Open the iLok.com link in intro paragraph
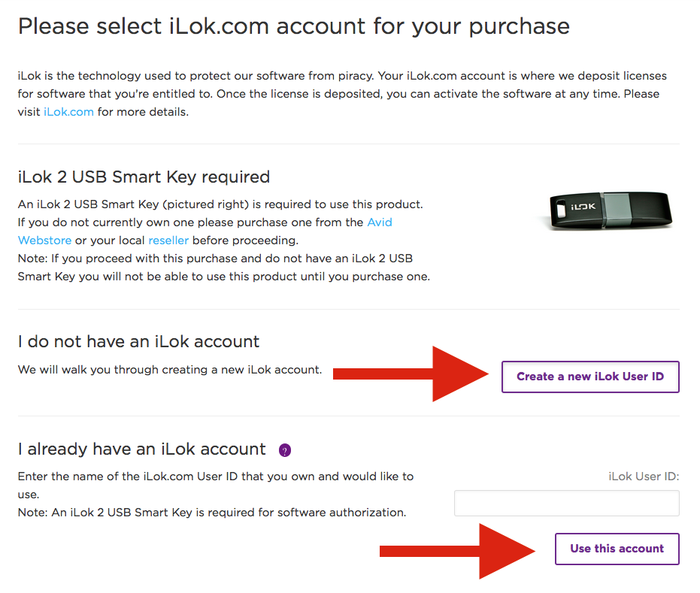This screenshot has height=593, width=700. pos(68,112)
